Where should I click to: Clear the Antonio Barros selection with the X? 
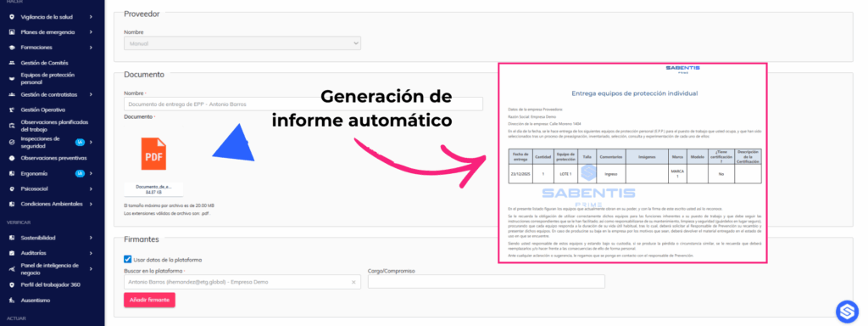pos(353,282)
